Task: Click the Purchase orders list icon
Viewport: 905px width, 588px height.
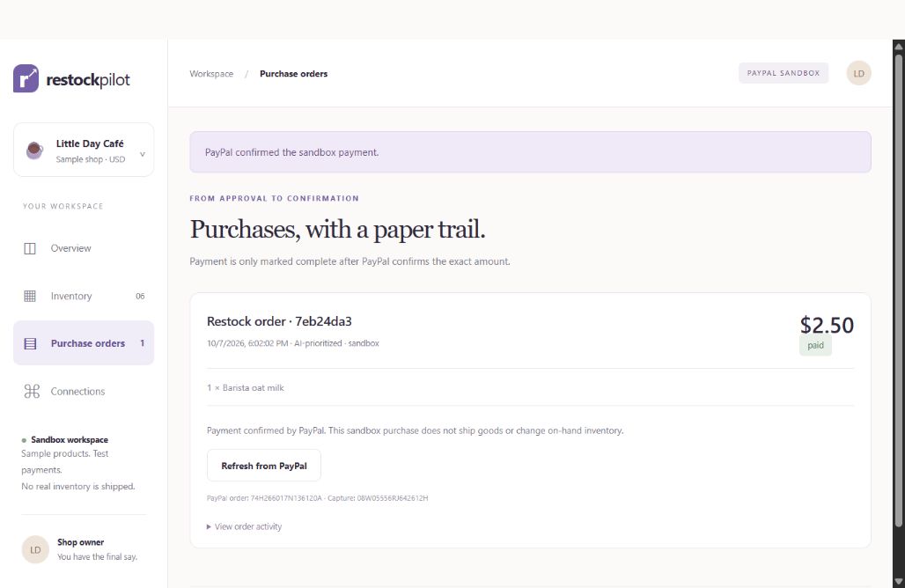Action: 30,344
